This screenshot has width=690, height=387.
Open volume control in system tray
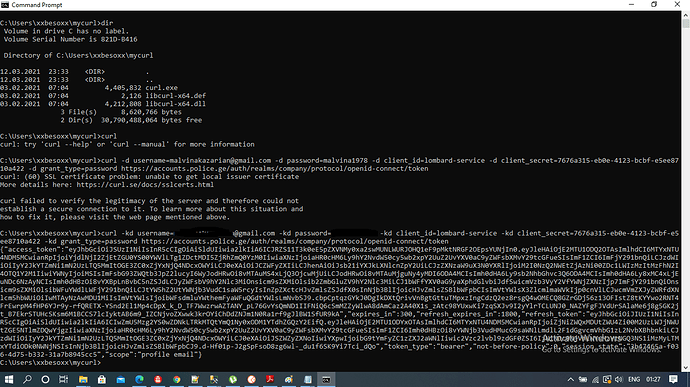coord(619,380)
